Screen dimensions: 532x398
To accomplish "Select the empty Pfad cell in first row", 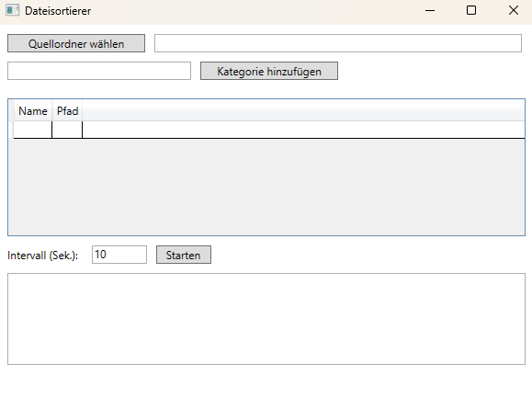I will pyautogui.click(x=67, y=130).
